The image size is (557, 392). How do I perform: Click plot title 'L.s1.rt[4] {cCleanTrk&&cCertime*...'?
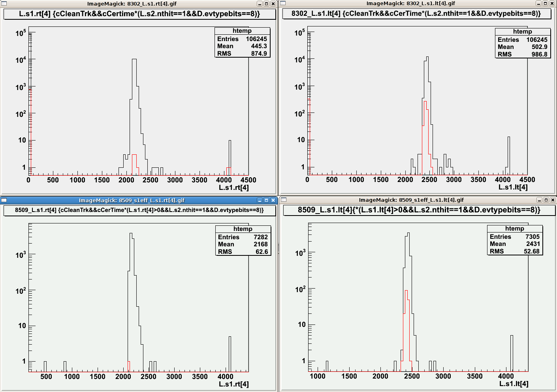[139, 14]
